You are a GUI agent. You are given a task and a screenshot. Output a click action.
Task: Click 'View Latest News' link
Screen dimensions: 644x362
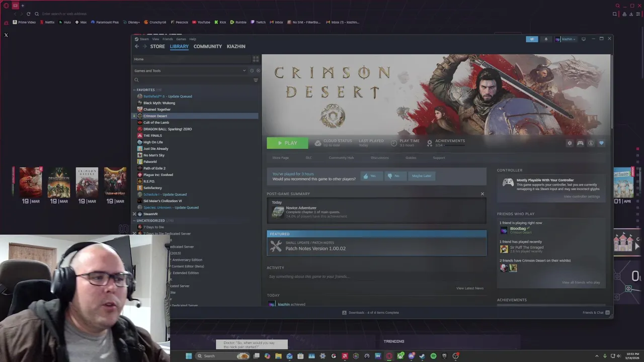pyautogui.click(x=470, y=289)
